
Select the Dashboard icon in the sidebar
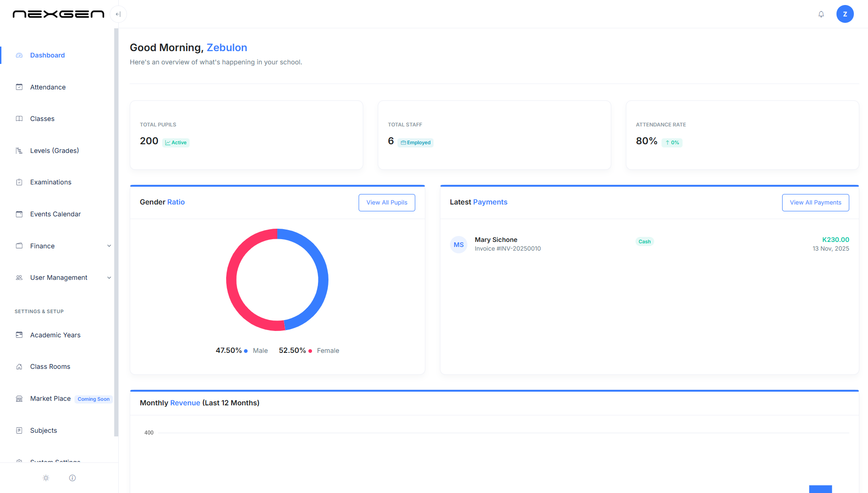[19, 55]
